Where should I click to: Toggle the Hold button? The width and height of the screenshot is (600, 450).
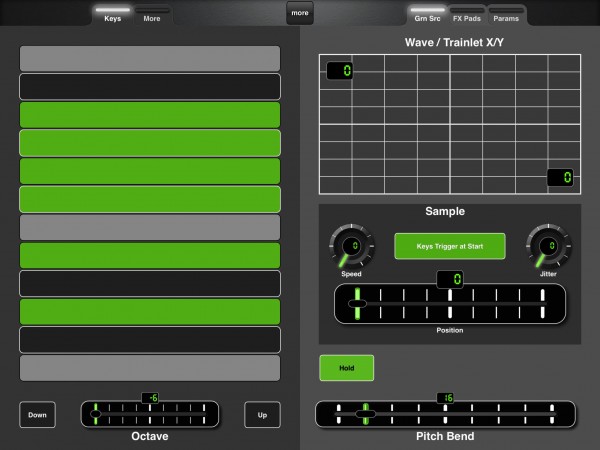347,368
